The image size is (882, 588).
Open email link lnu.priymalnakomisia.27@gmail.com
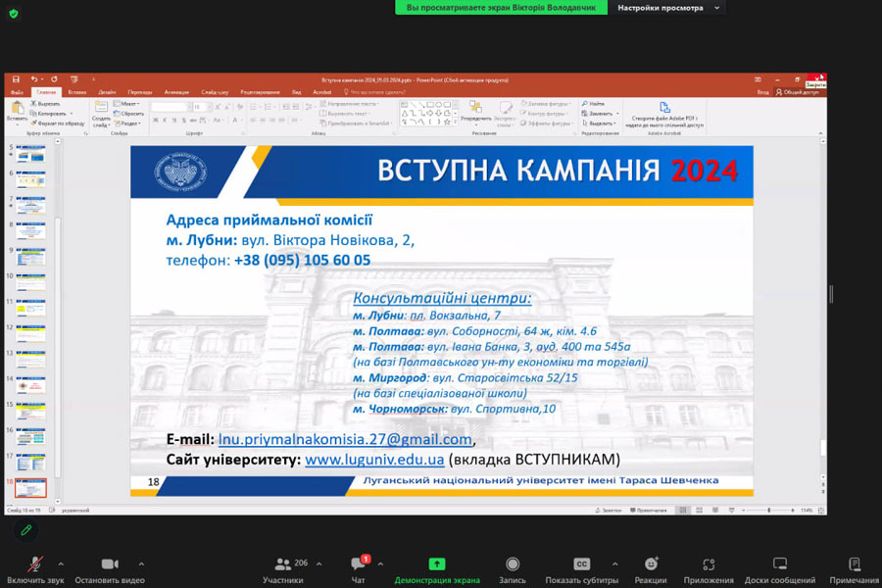[x=345, y=439]
